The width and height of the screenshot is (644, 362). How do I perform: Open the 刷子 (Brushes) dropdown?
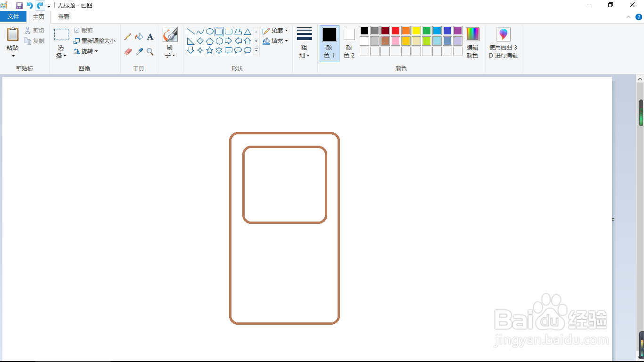tap(170, 51)
